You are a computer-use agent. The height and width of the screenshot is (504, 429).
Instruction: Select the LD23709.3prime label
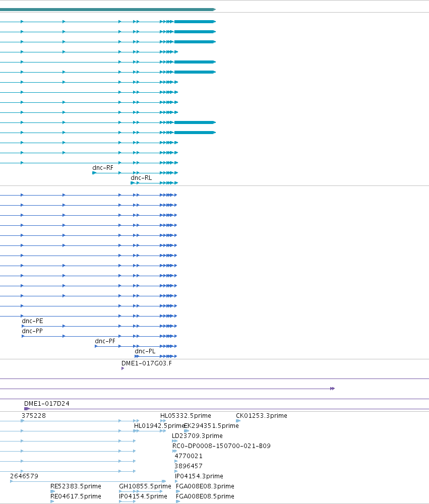pos(197,436)
